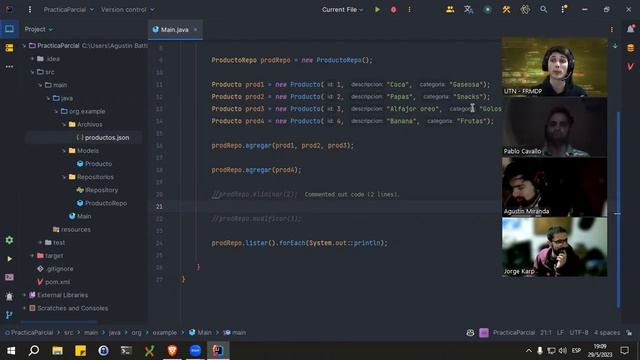Open Windows search from the taskbar
Screen dimensions: 640x360
click(x=34, y=350)
